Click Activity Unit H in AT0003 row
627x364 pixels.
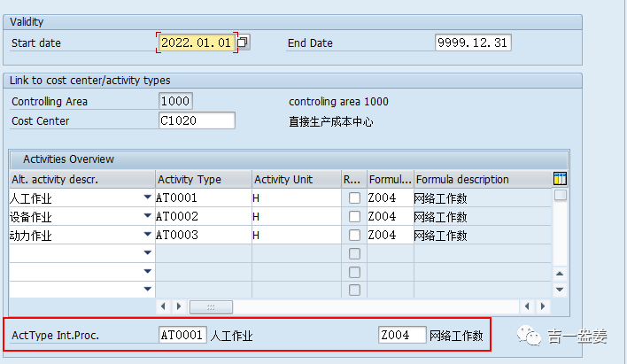point(297,235)
